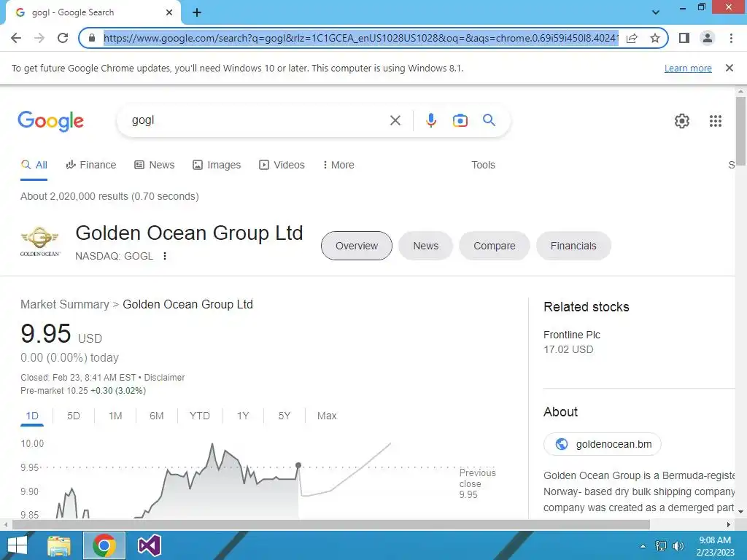The height and width of the screenshot is (560, 747).
Task: Show Max chart range
Action: point(327,416)
